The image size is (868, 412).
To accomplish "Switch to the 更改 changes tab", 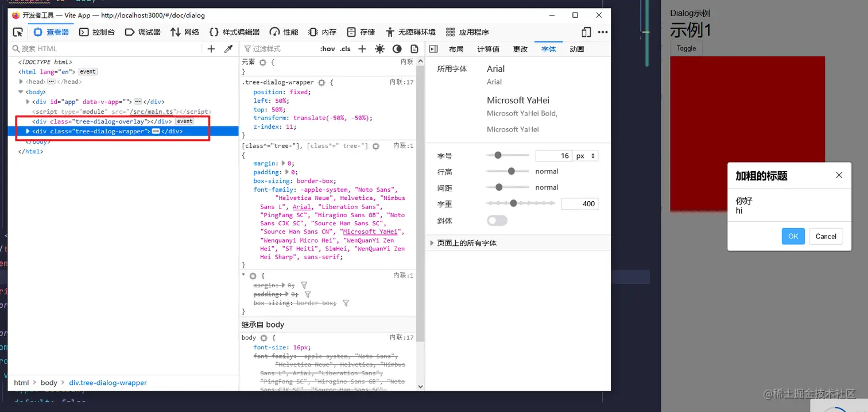I will tap(520, 49).
